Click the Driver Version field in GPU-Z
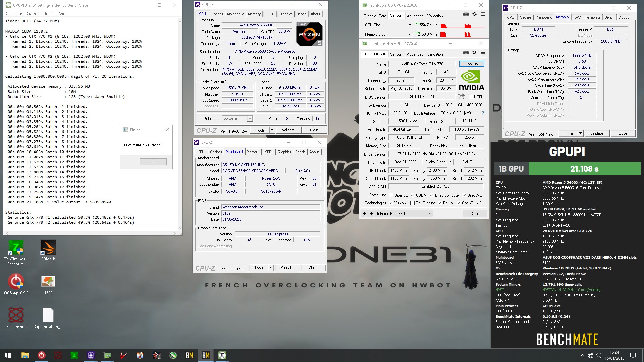Image resolution: width=644 pixels, height=362 pixels. pyautogui.click(x=435, y=154)
